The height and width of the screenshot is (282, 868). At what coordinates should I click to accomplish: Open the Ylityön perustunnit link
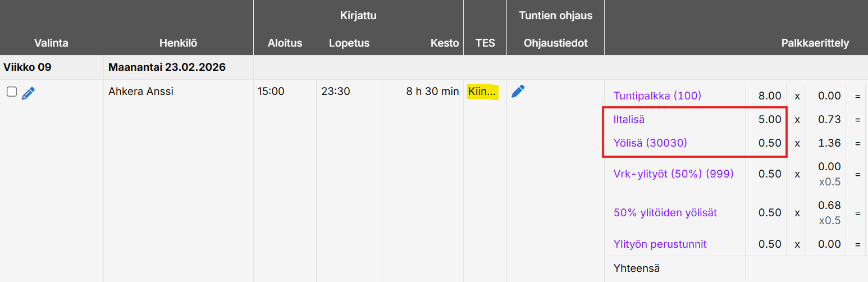pos(660,244)
